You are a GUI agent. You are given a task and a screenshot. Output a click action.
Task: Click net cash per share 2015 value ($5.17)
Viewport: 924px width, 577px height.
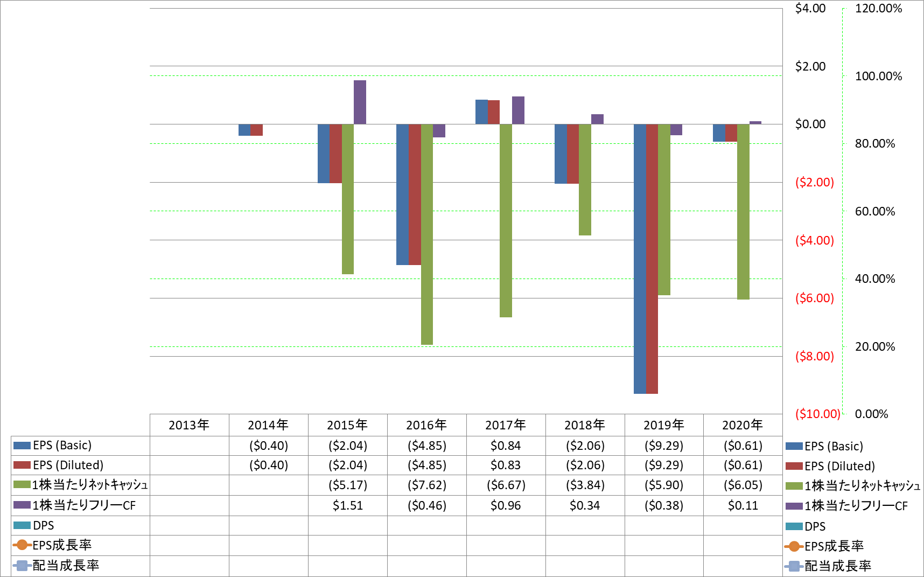pos(348,485)
